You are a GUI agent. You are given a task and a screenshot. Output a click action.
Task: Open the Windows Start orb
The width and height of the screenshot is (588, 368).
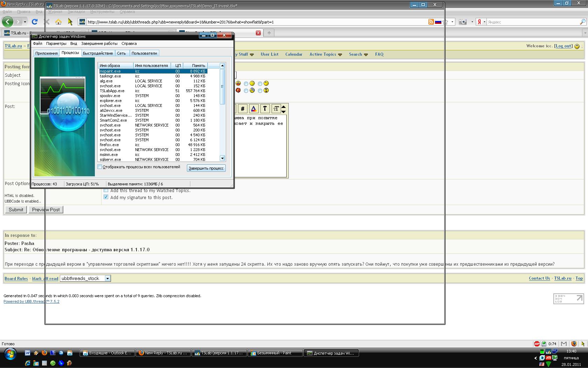pyautogui.click(x=10, y=354)
